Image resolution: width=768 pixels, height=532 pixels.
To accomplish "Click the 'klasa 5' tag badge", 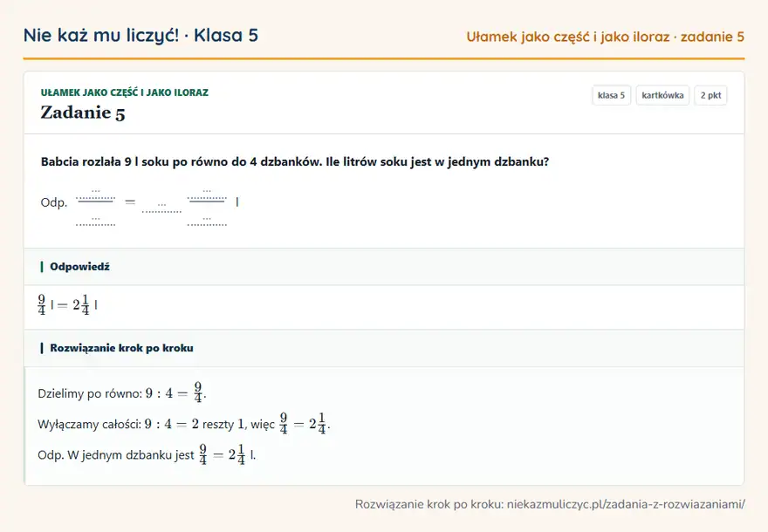I will pos(611,95).
